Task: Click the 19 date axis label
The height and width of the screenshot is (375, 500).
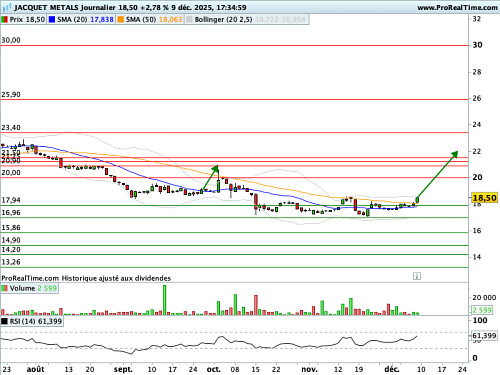Action: [359, 369]
